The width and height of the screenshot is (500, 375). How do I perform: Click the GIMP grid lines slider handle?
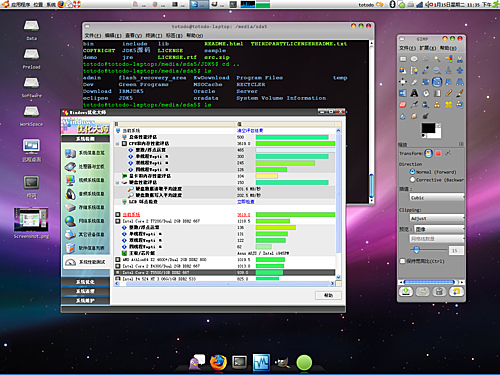click(416, 249)
